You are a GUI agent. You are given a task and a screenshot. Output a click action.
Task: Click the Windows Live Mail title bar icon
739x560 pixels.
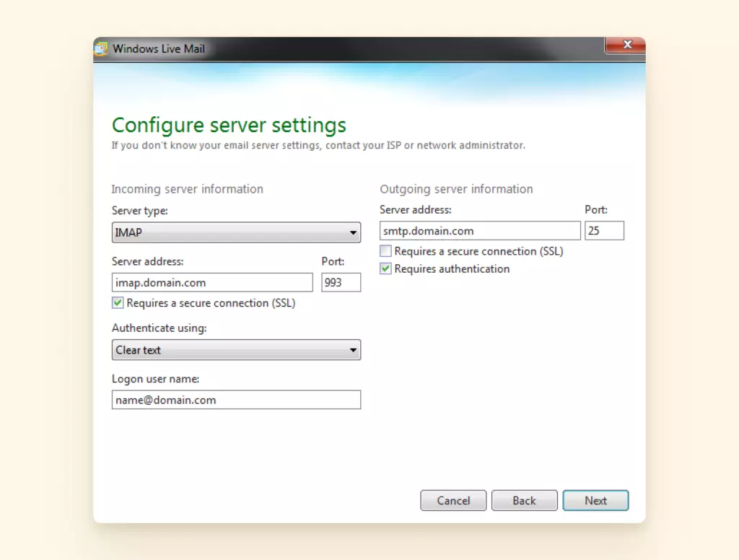pyautogui.click(x=101, y=49)
